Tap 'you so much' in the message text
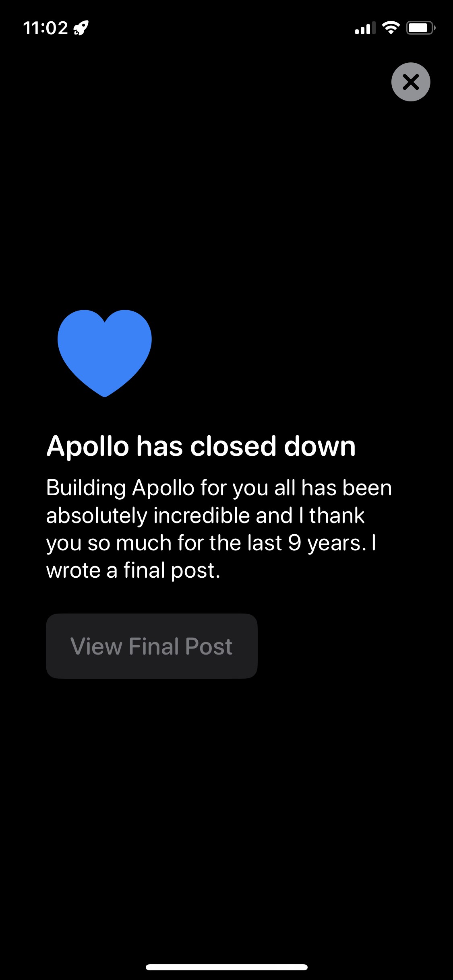This screenshot has width=453, height=980. pyautogui.click(x=109, y=544)
